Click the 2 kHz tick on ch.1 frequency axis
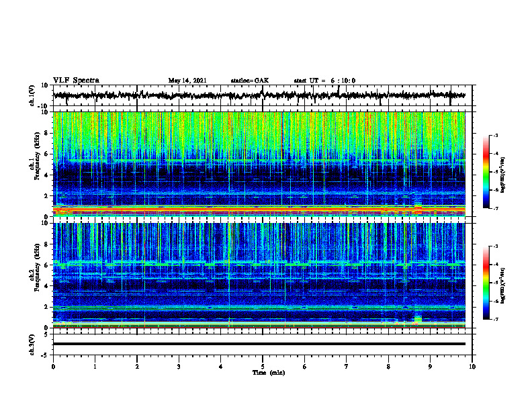This screenshot has height=411, width=532. point(47,196)
